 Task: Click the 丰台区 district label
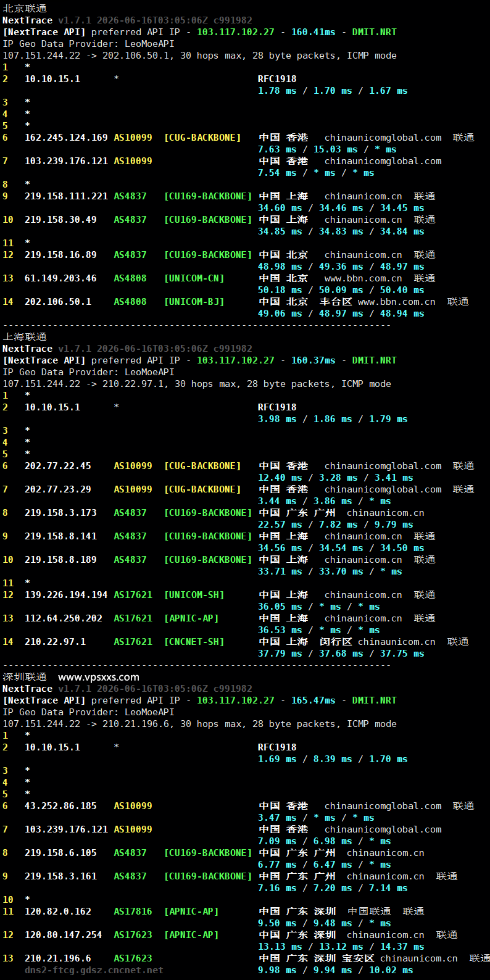point(336,302)
